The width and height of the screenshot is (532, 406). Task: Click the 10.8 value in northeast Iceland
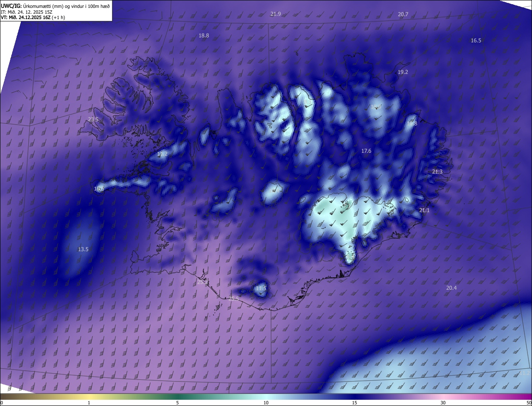pos(411,123)
